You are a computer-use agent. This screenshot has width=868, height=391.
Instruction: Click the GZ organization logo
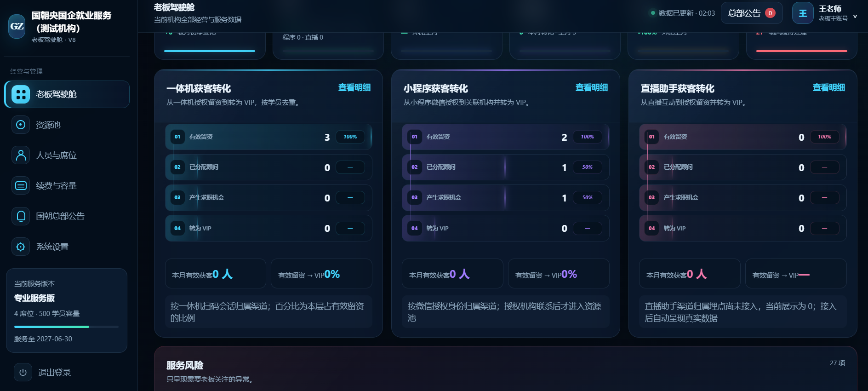click(x=17, y=26)
